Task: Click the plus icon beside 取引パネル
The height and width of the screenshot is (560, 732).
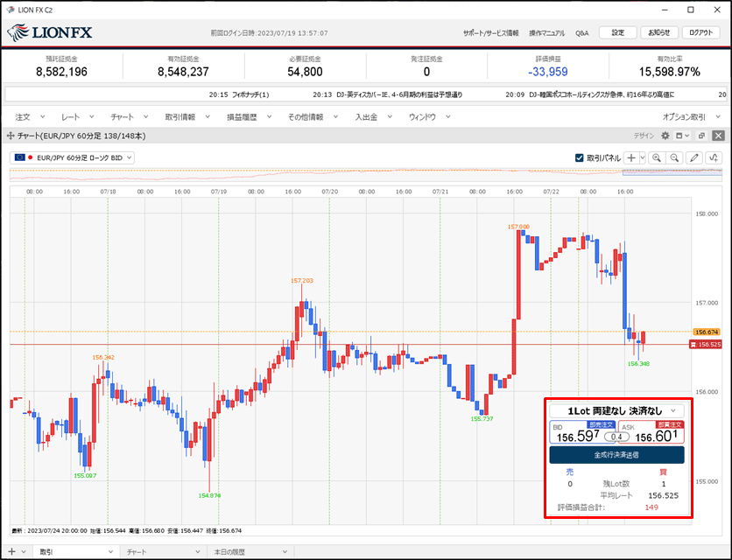Action: pos(631,157)
